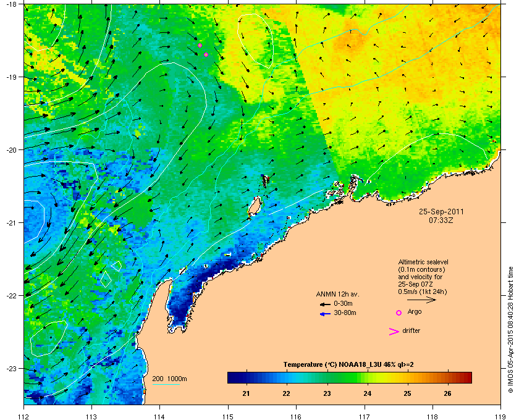The image size is (519, 420).
Task: Click the latitude axis label -22
Action: [11, 296]
